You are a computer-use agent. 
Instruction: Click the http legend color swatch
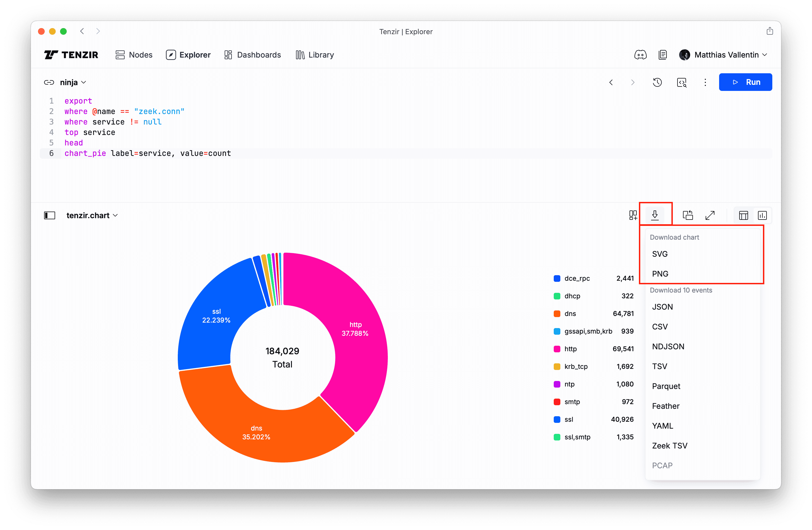click(557, 349)
